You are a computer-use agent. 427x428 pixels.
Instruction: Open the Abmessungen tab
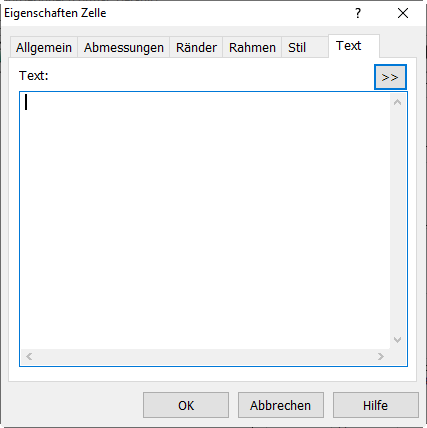(x=124, y=47)
